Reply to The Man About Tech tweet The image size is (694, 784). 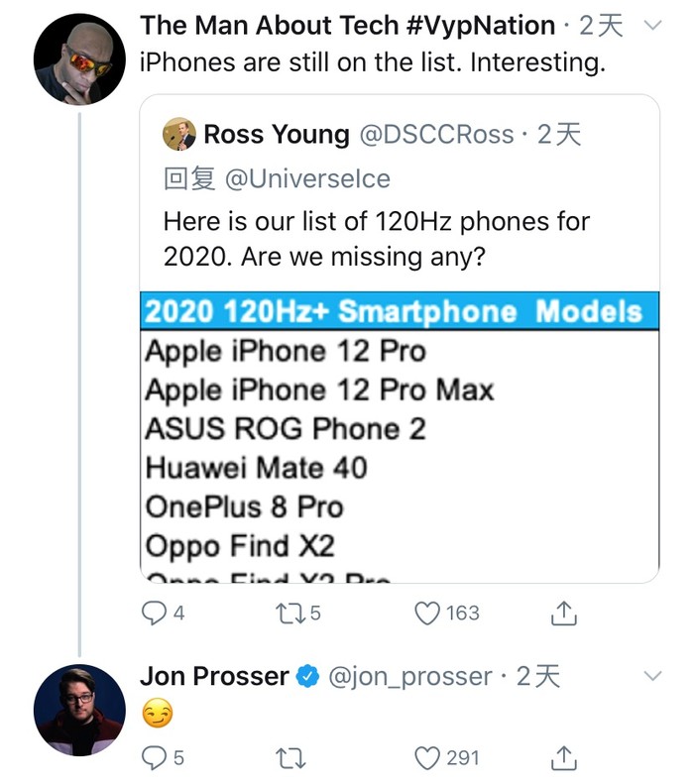(155, 614)
